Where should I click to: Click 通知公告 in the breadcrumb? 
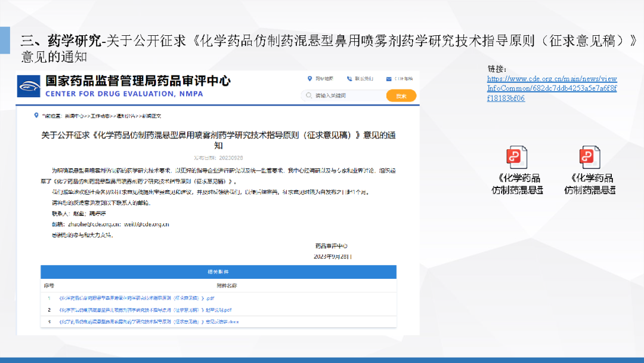pos(123,116)
